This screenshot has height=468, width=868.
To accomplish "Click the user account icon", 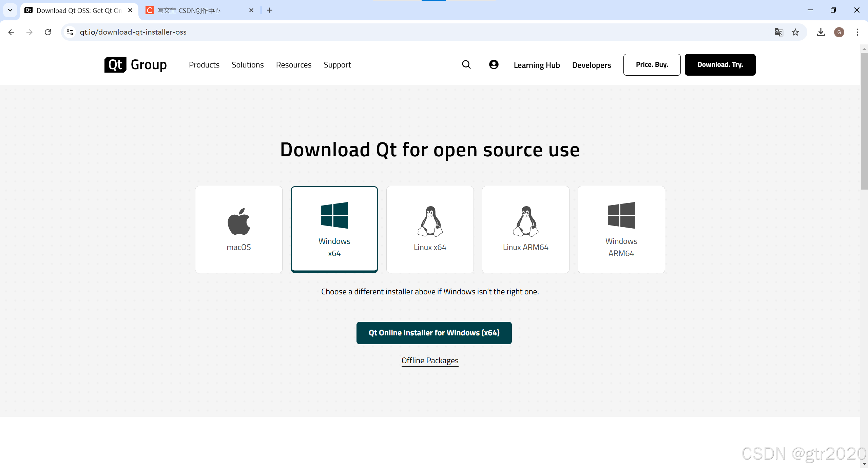I will (x=494, y=65).
